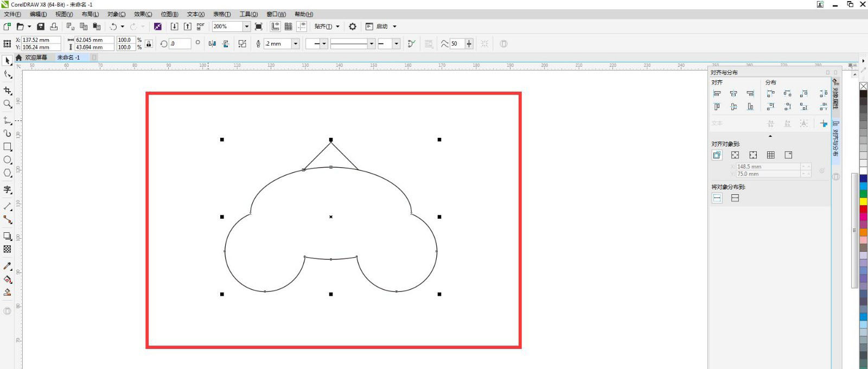Click the Save disk icon
Image resolution: width=868 pixels, height=369 pixels.
(41, 27)
